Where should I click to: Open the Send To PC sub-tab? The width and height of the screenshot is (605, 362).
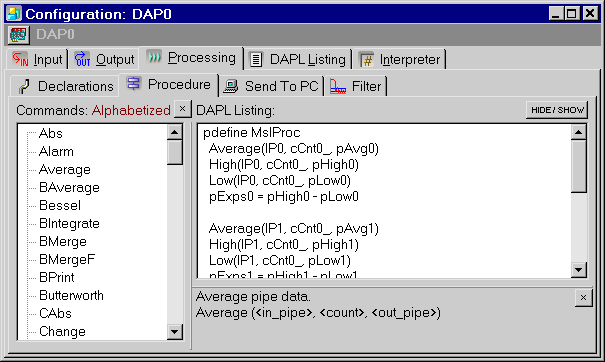pyautogui.click(x=272, y=86)
